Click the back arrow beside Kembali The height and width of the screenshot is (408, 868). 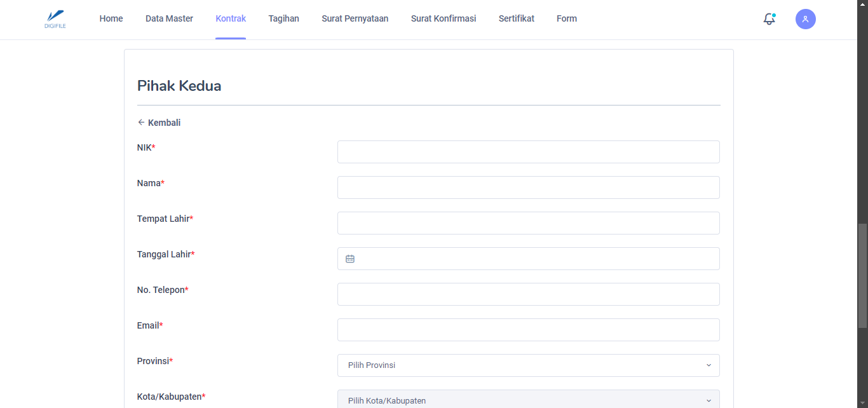coord(141,123)
